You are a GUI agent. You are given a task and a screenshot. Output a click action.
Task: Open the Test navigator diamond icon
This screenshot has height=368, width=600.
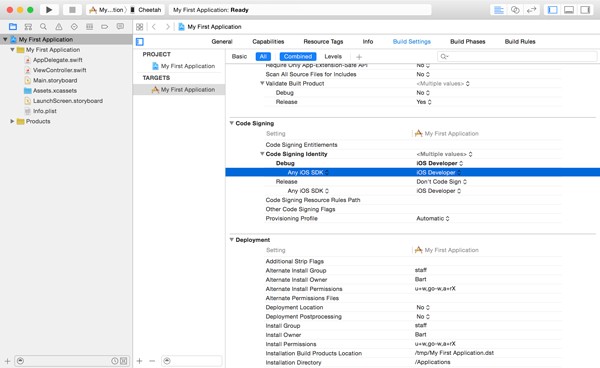(x=74, y=26)
